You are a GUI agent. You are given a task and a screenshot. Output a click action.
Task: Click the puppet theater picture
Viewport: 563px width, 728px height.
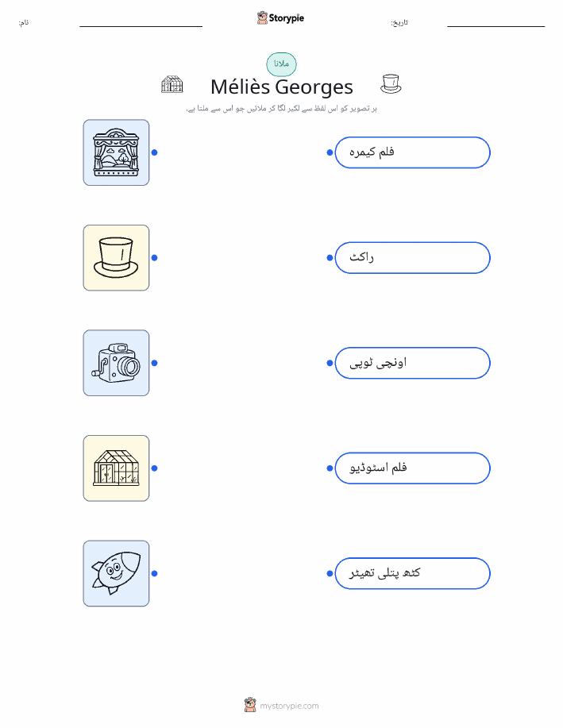point(116,152)
